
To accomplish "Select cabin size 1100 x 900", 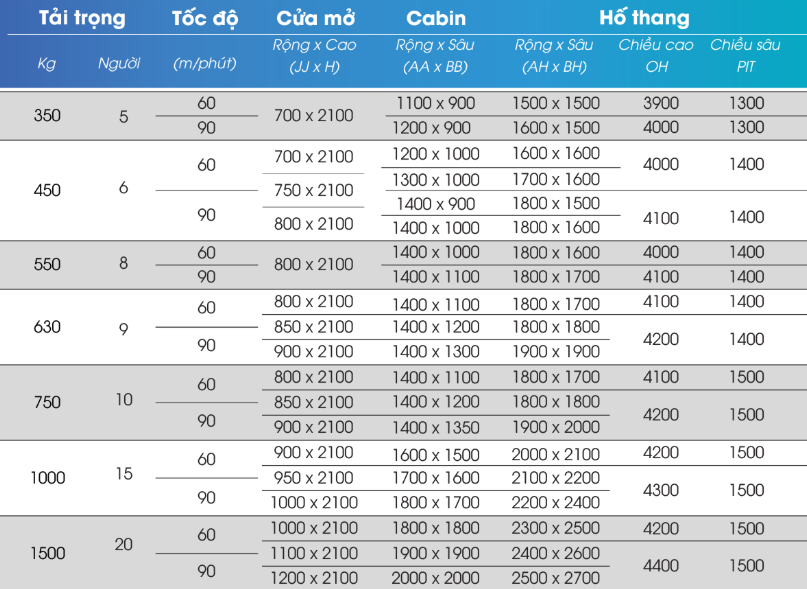I will pyautogui.click(x=435, y=103).
